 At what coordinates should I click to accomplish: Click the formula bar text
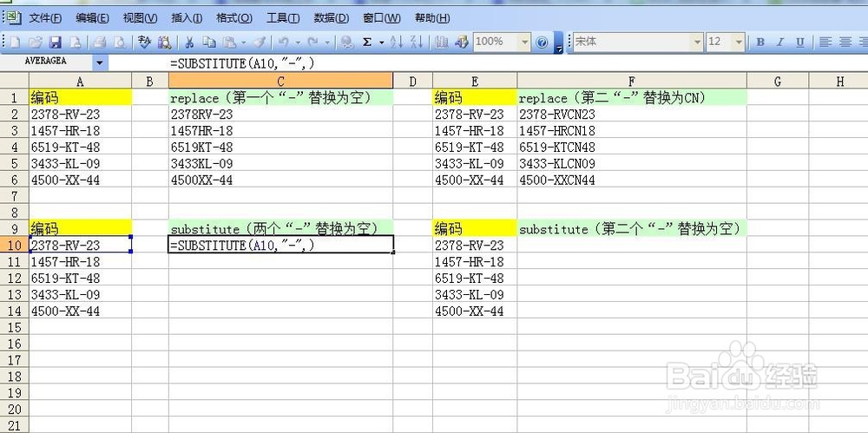(242, 63)
